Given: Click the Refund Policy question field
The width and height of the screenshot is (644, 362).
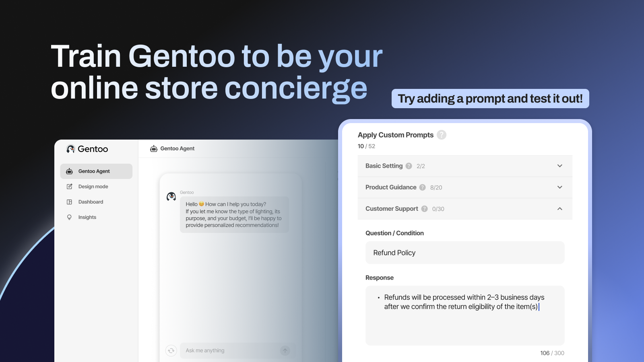Looking at the screenshot, I should point(465,253).
